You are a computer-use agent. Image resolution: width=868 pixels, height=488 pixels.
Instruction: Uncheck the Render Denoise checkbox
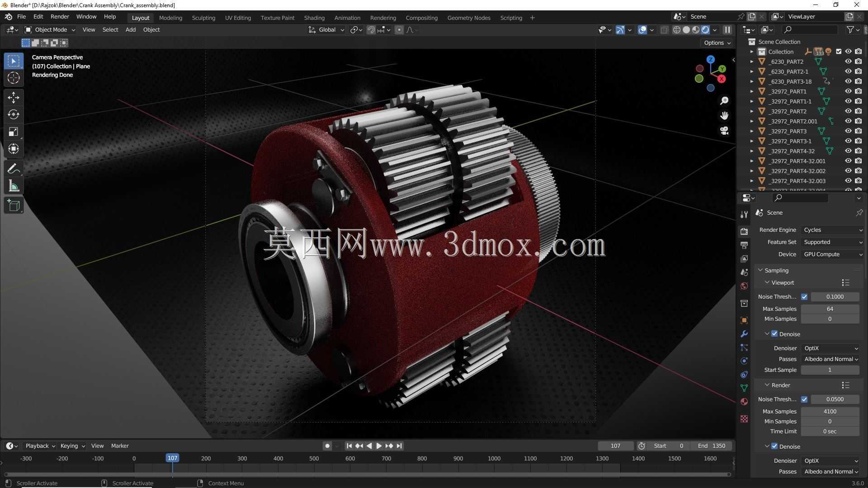click(x=774, y=446)
